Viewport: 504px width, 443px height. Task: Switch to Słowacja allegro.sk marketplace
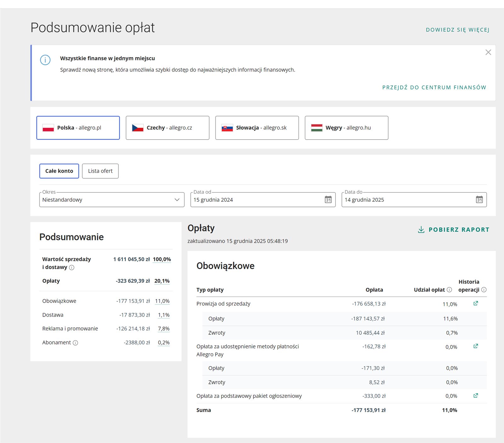[257, 128]
